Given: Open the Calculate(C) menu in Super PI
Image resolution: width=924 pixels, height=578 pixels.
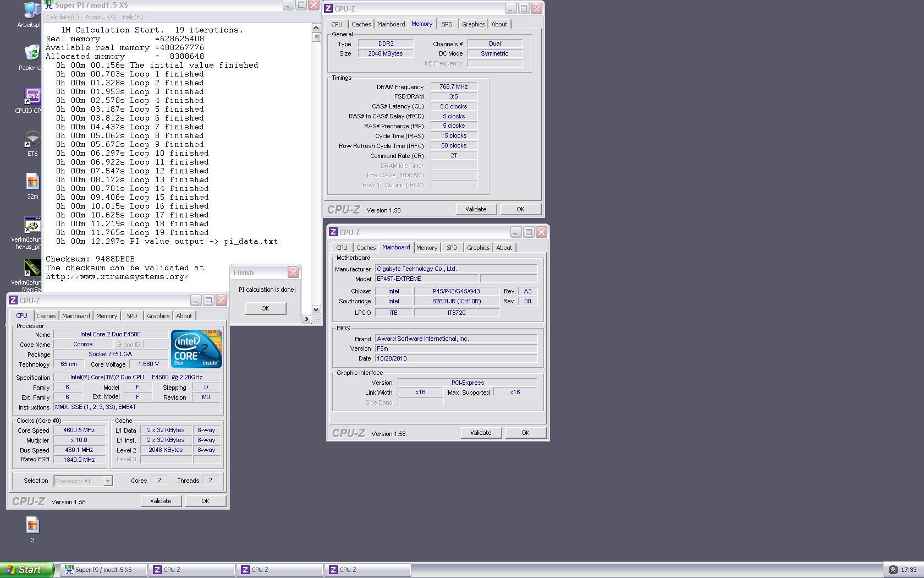Looking at the screenshot, I should pyautogui.click(x=63, y=17).
